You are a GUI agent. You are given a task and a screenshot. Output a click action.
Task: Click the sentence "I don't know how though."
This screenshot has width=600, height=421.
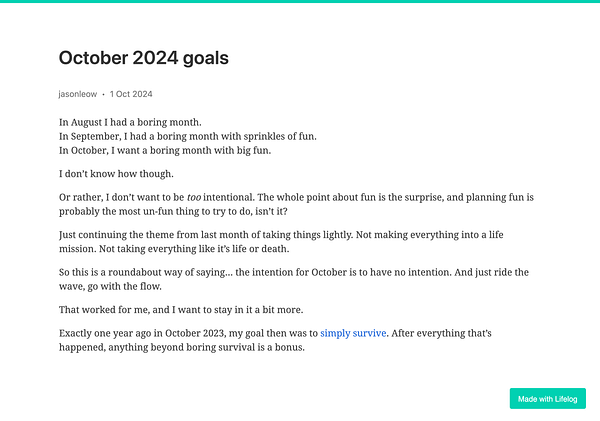tap(116, 174)
